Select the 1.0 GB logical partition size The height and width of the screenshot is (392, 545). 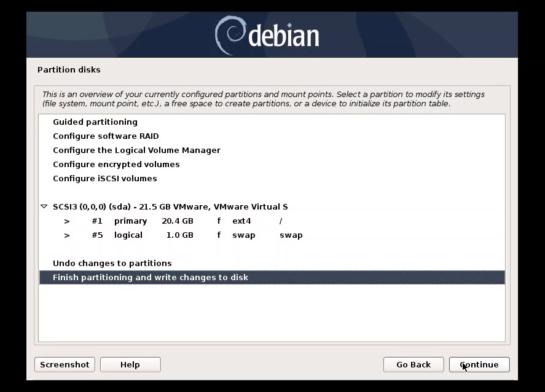[179, 235]
